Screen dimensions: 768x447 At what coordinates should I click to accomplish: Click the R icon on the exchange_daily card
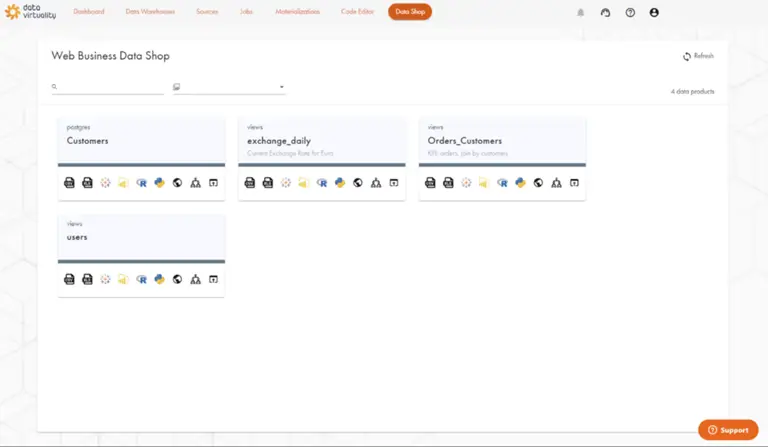coord(322,183)
